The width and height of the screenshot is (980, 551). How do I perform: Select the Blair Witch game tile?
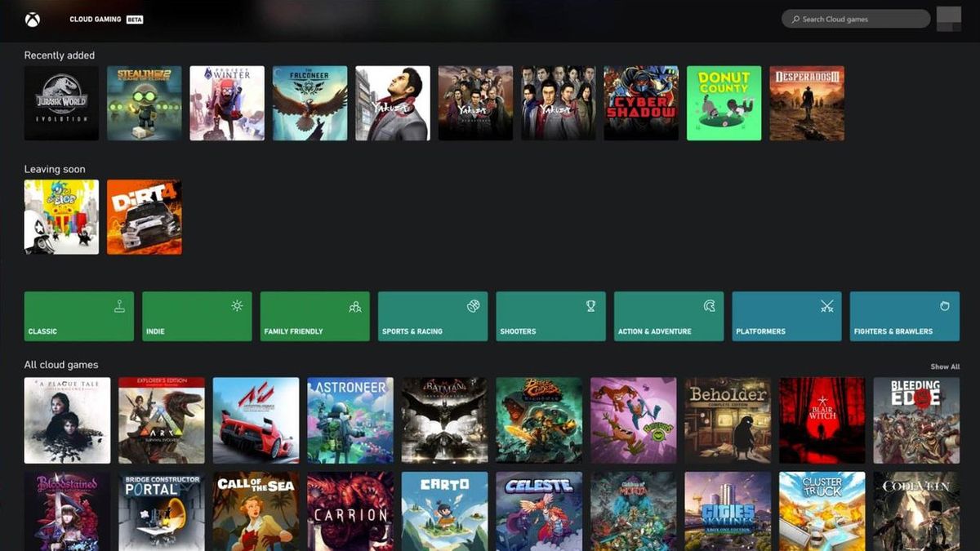click(822, 420)
